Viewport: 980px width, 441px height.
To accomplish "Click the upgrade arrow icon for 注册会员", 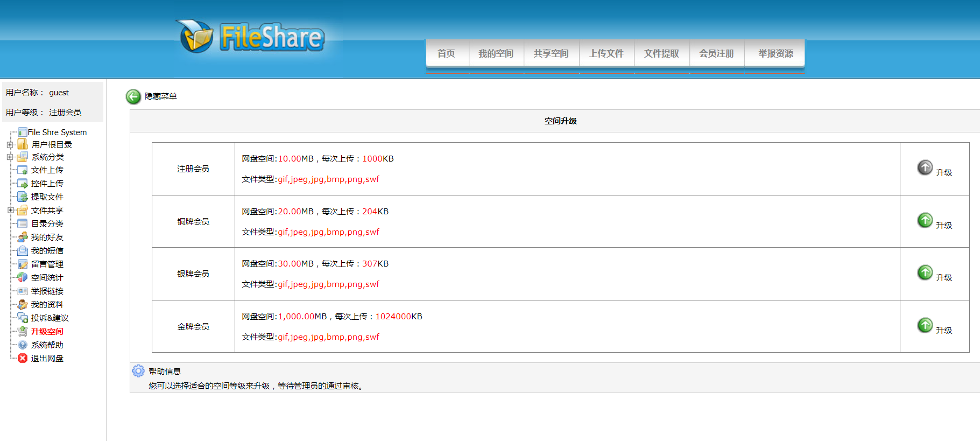I will 925,167.
